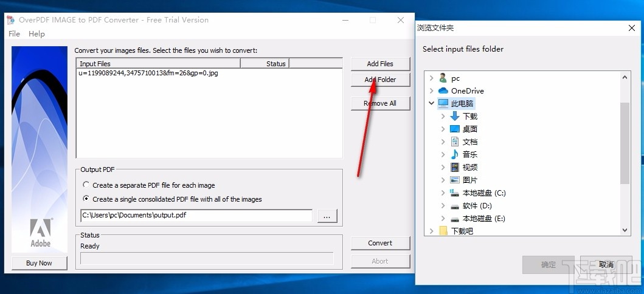Click the Add Folder button
The width and height of the screenshot is (644, 294).
[380, 80]
